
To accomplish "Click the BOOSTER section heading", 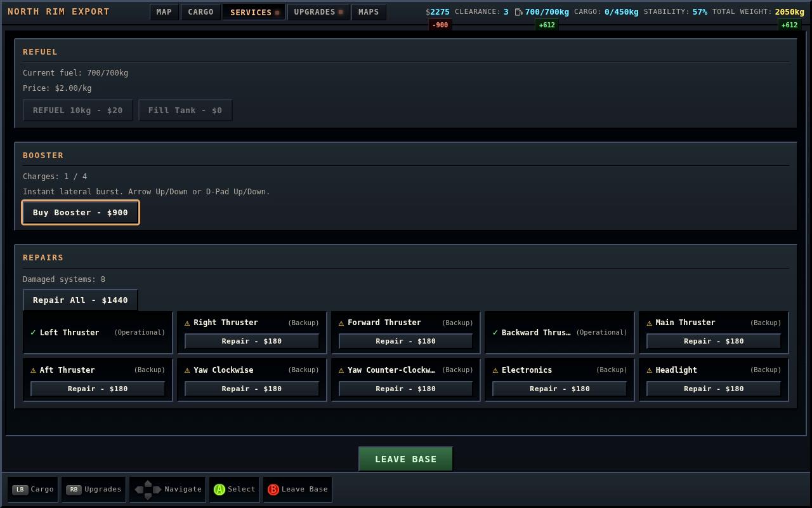I will (x=43, y=156).
